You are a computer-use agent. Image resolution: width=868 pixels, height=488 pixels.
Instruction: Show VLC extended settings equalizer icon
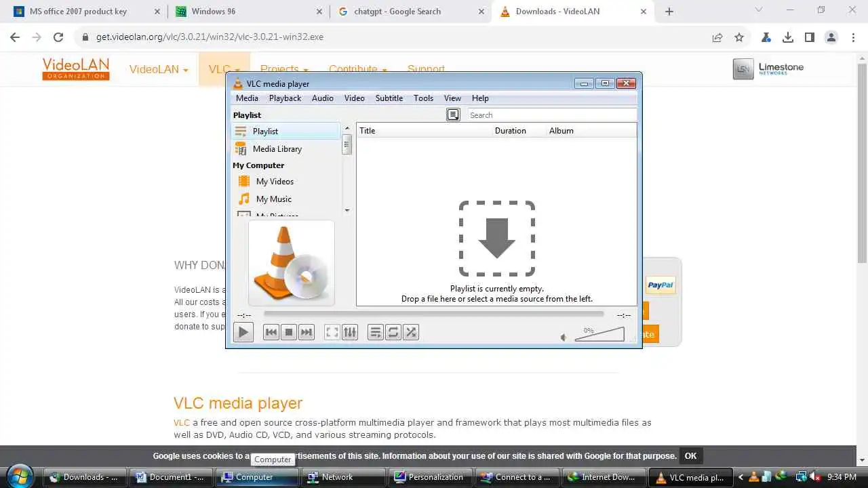click(350, 332)
